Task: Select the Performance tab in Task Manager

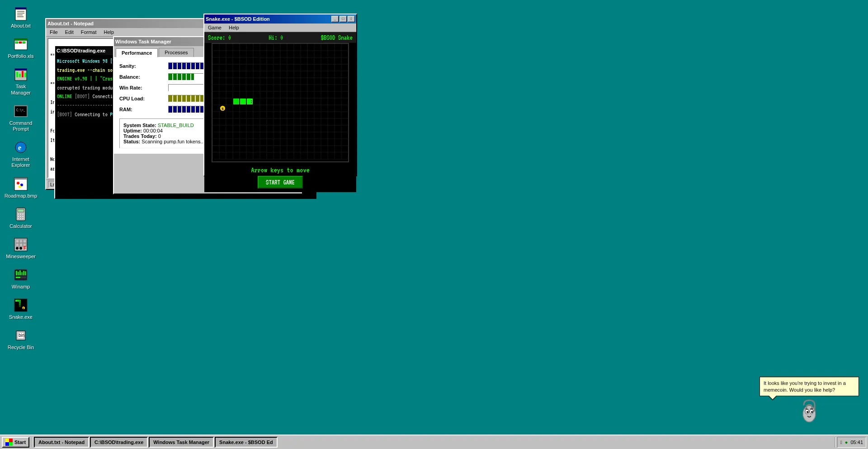Action: click(x=137, y=53)
